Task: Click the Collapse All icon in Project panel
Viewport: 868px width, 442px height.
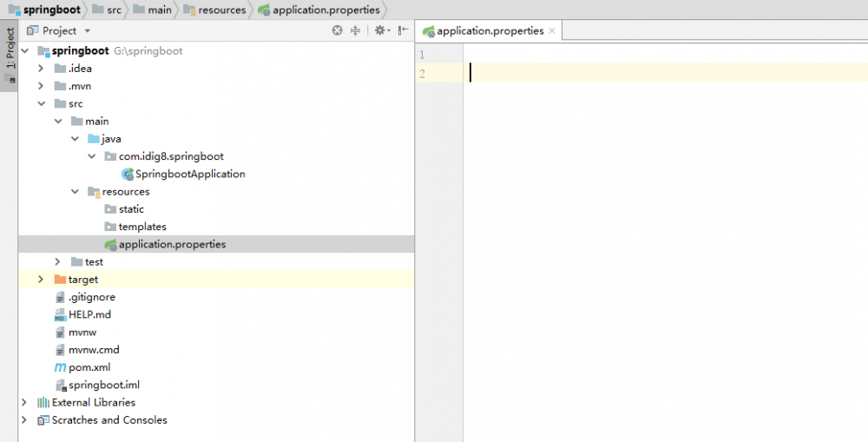Action: (x=355, y=30)
